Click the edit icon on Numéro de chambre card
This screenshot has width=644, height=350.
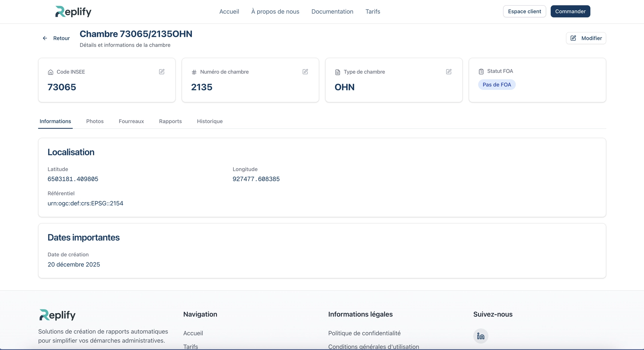tap(305, 72)
